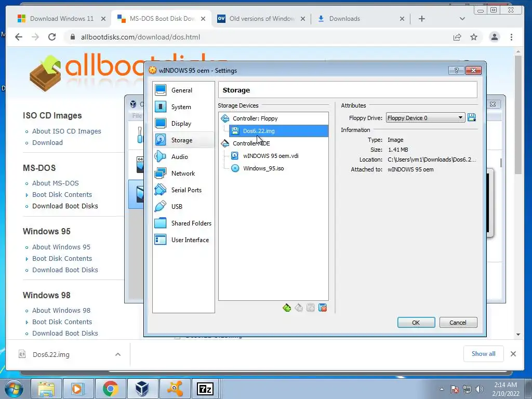Viewport: 532px width, 399px height.
Task: Click OK in Settings dialog
Action: [416, 323]
